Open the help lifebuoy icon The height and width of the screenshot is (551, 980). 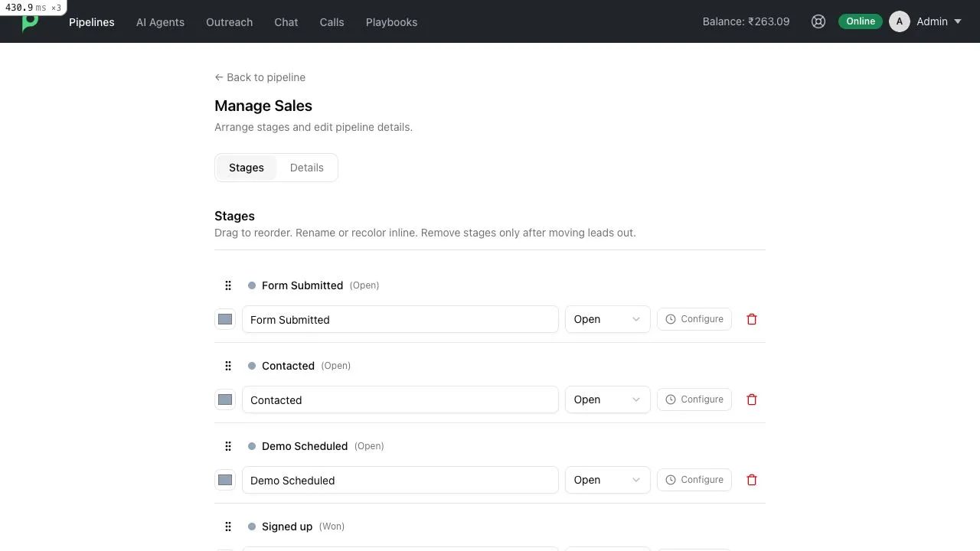818,21
